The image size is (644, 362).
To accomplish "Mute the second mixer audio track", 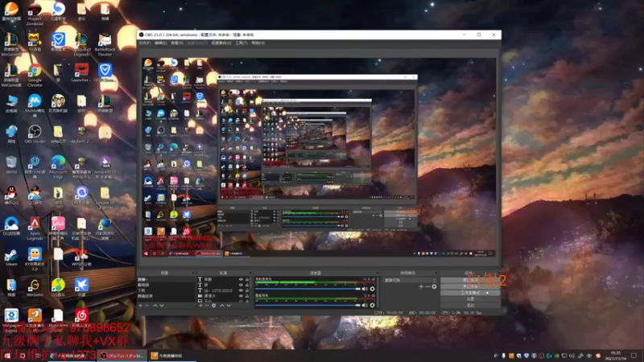I will coord(365,306).
